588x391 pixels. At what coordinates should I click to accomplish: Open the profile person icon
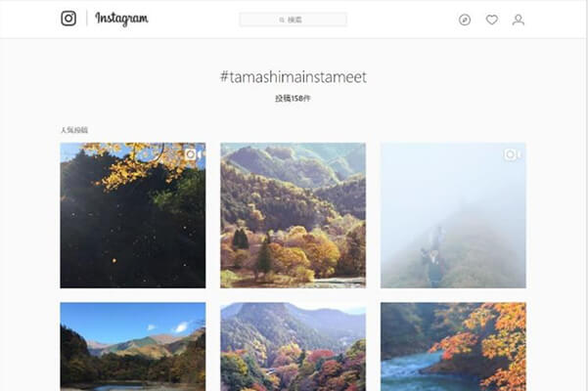pyautogui.click(x=519, y=20)
